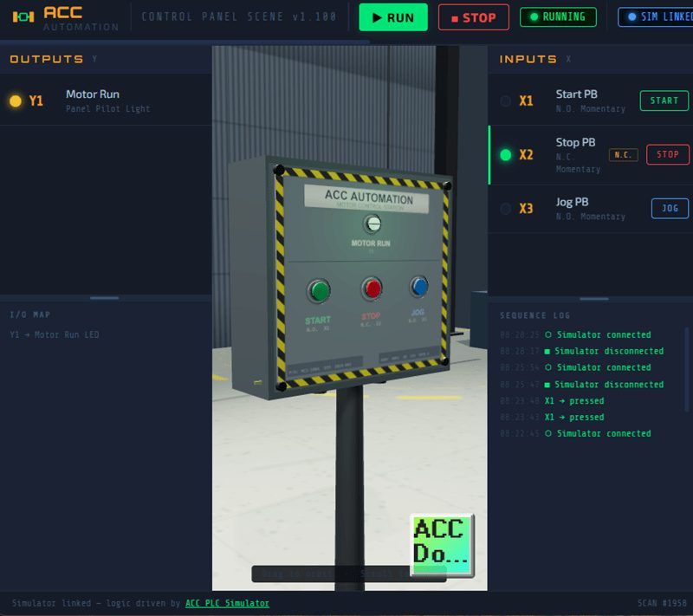Push the blue JOG pushbutton on 3D panel
The width and height of the screenshot is (693, 616).
pyautogui.click(x=419, y=286)
